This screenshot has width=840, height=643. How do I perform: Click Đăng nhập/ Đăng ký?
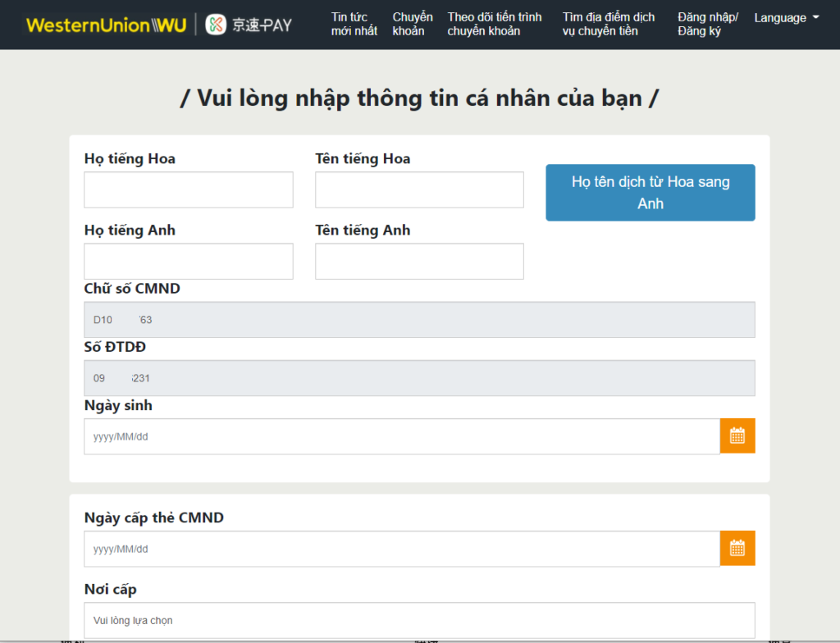707,24
